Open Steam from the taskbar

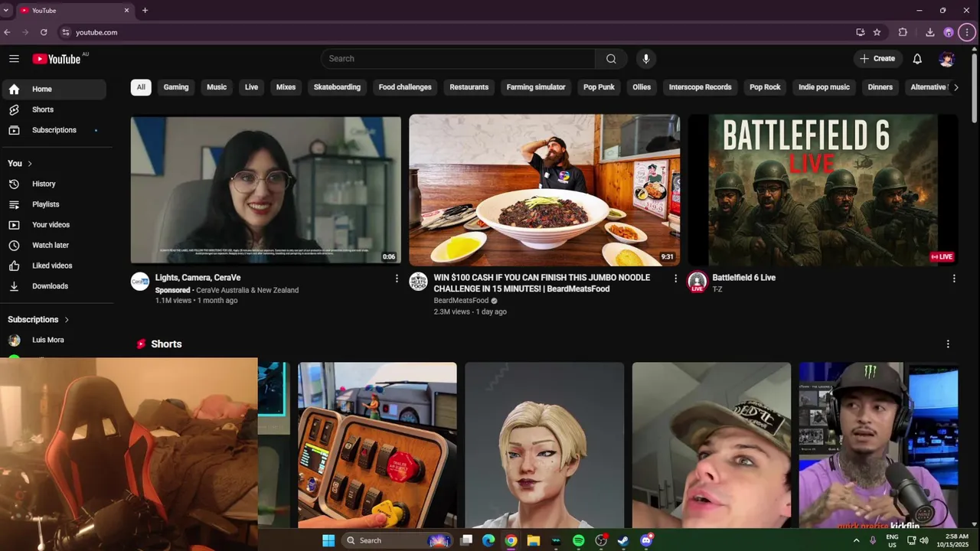coord(623,540)
